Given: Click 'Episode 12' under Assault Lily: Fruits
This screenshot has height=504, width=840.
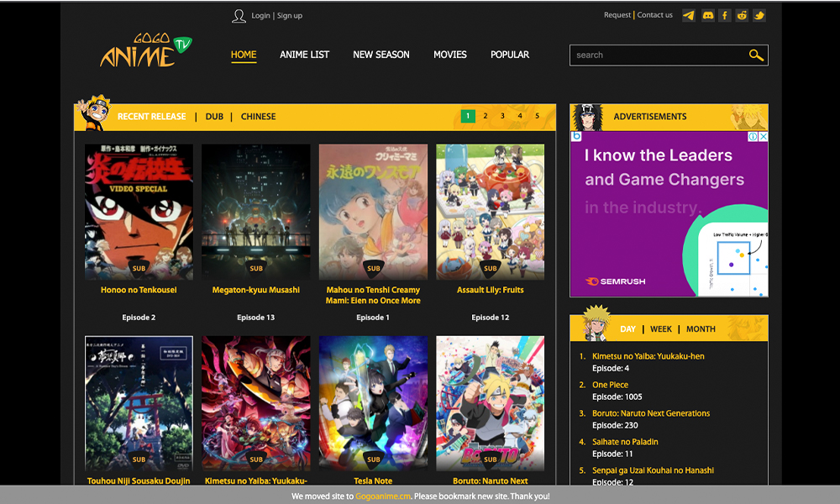Looking at the screenshot, I should 491,318.
